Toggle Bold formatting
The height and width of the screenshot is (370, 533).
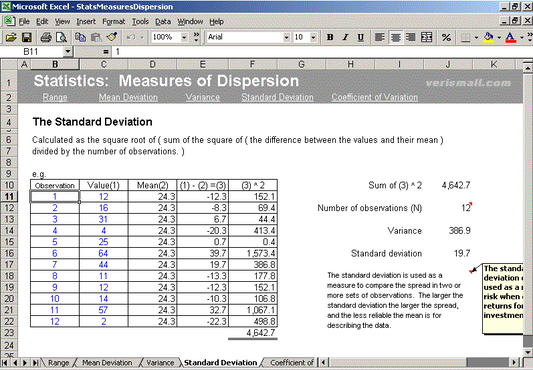(330, 37)
